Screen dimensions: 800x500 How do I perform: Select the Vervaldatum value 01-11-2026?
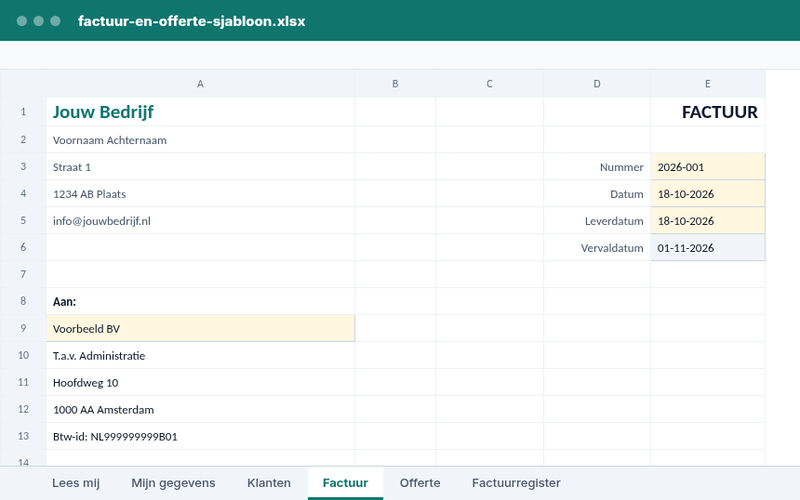click(x=708, y=248)
